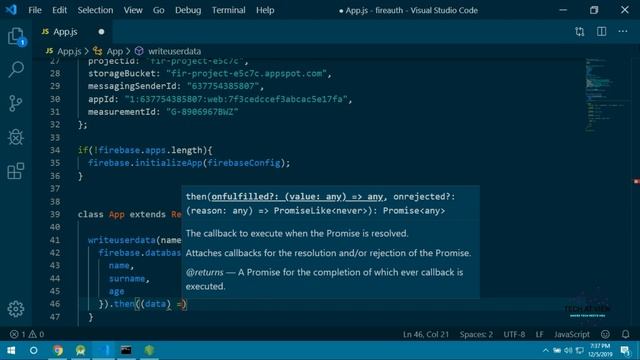Open the Go menu
Image resolution: width=640 pixels, height=360 pixels.
158,10
